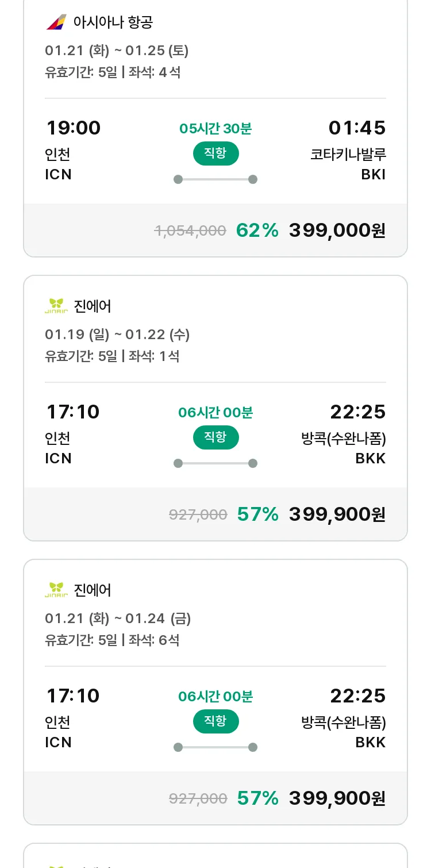Click the route line on 01.19 Jin Air flight
This screenshot has height=868, width=431.
(215, 463)
